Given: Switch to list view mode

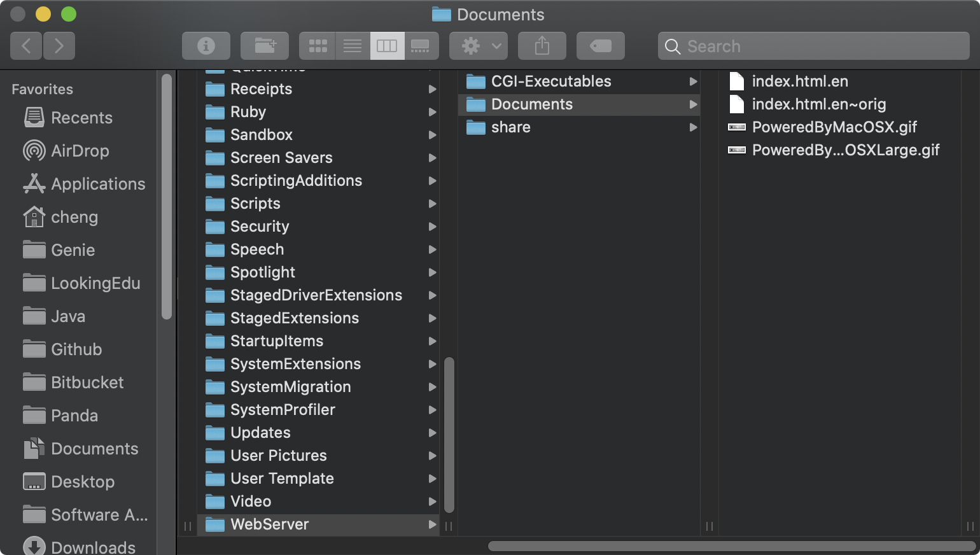Looking at the screenshot, I should 352,46.
